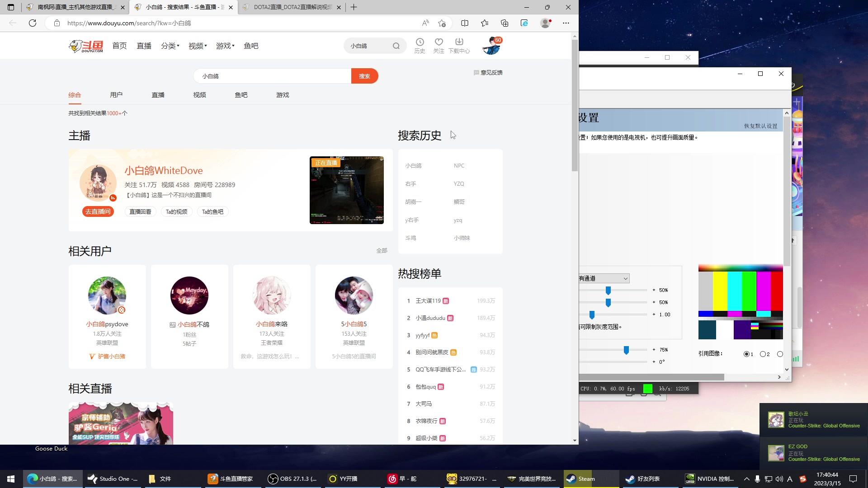Open 小白鸽psydove user card
Screen dimensions: 868x488
click(x=107, y=316)
